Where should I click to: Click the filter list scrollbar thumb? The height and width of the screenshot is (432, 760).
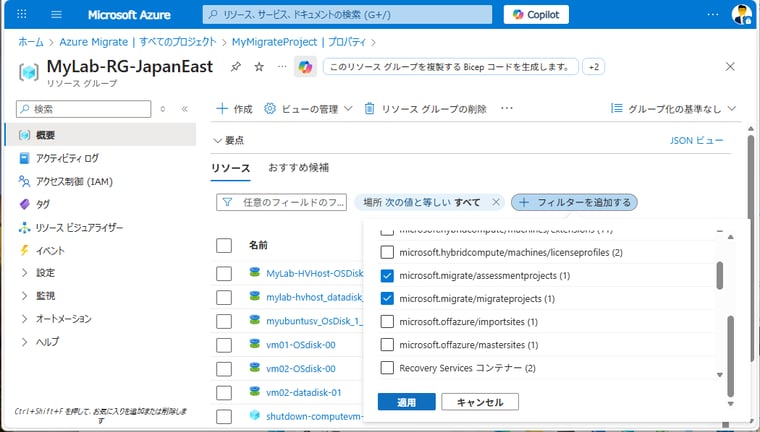point(720,275)
